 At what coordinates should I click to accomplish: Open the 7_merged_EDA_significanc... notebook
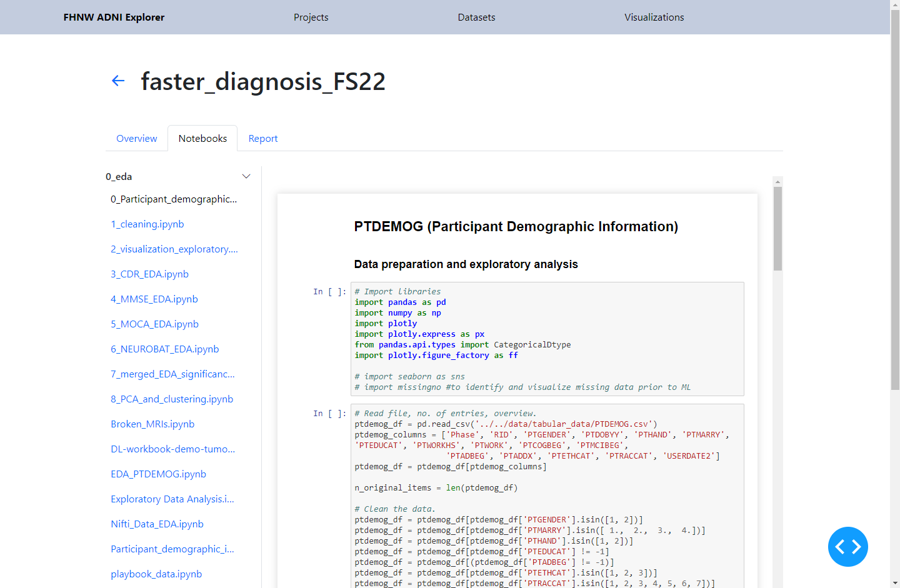click(172, 374)
